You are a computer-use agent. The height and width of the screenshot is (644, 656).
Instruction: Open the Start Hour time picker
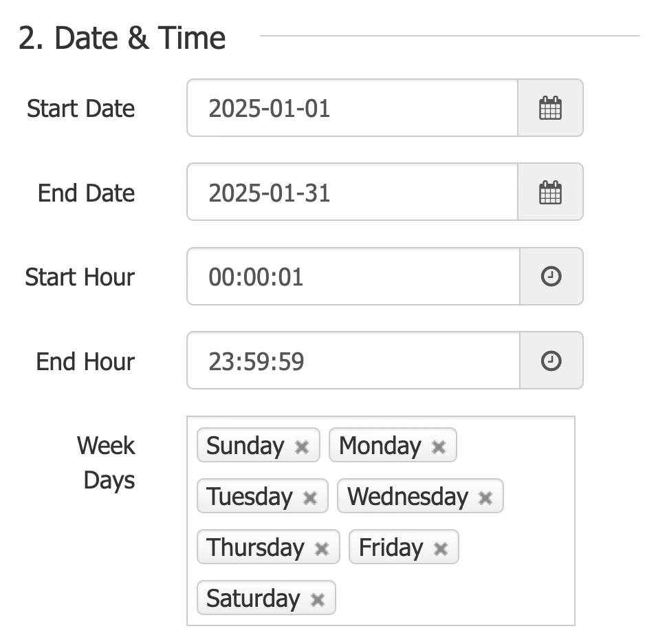click(551, 277)
